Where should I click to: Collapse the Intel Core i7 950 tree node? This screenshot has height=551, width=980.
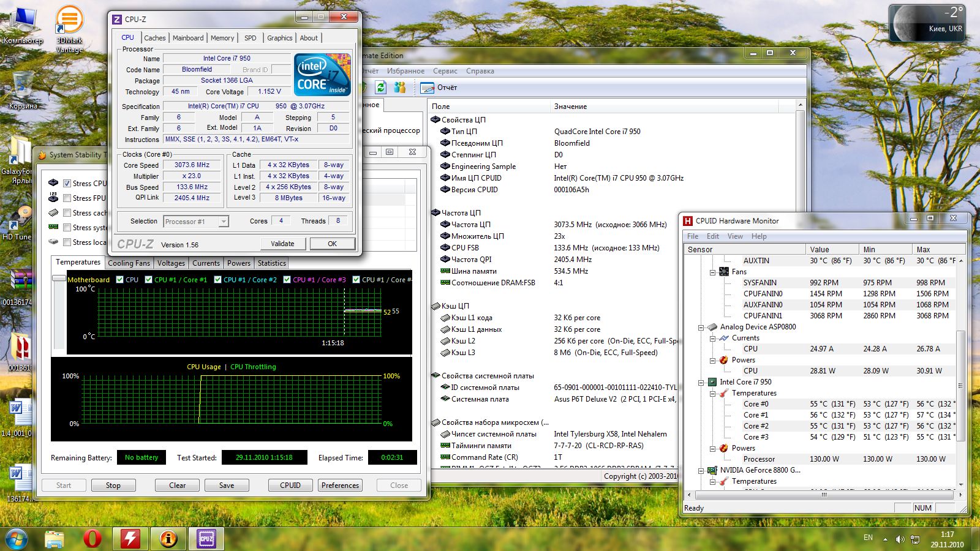click(701, 382)
